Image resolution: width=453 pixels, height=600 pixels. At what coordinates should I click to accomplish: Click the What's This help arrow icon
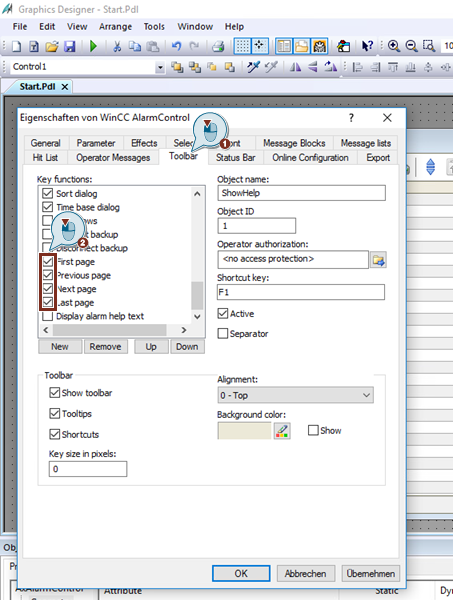(x=367, y=46)
